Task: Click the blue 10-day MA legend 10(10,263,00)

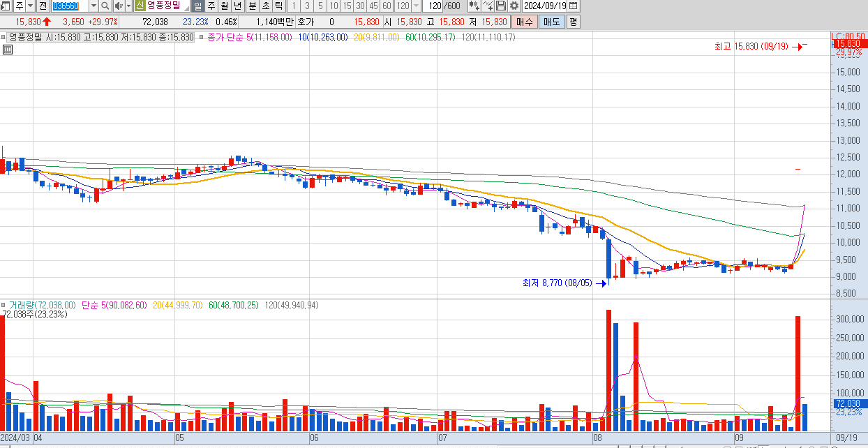Action: pyautogui.click(x=322, y=37)
